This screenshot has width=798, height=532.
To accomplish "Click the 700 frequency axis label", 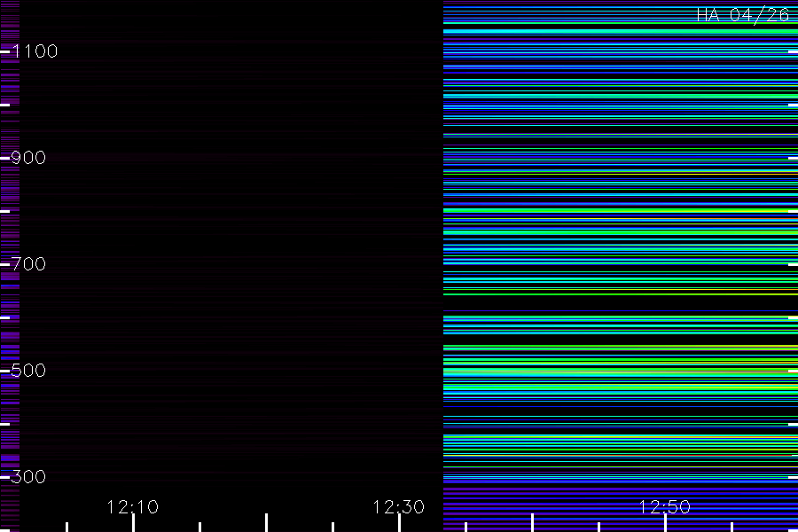I will [x=28, y=264].
